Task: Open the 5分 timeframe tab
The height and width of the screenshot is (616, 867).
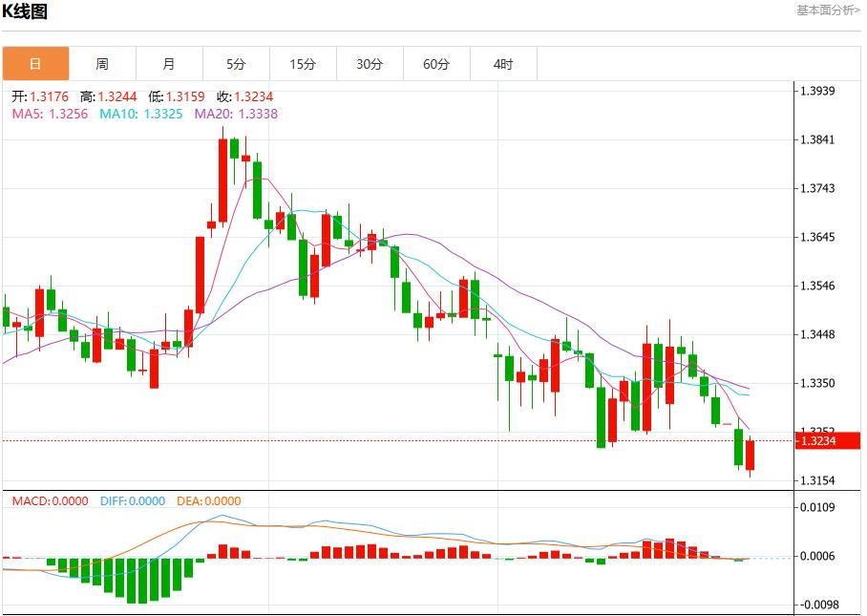Action: pyautogui.click(x=236, y=64)
